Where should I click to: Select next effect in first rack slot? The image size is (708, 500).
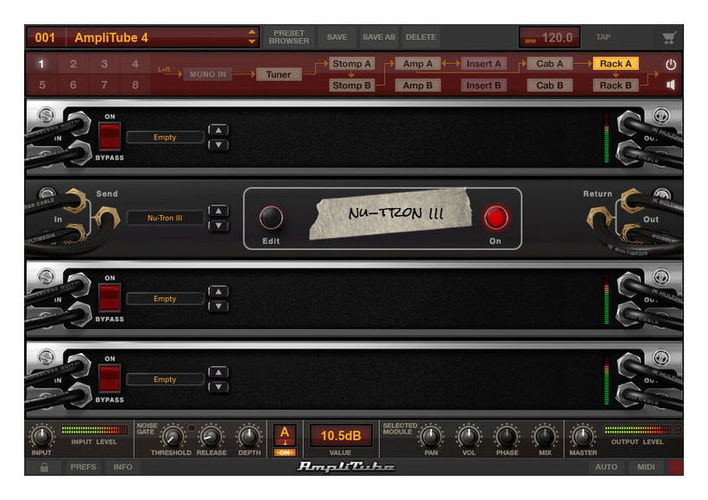219,145
